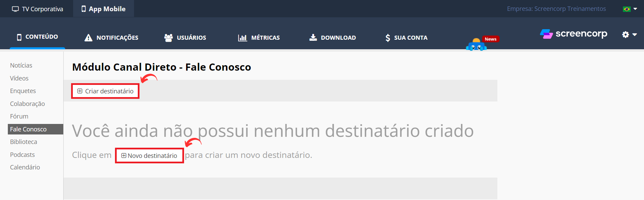644x200 pixels.
Task: Click the Notificações warning triangle icon
Action: click(x=88, y=38)
